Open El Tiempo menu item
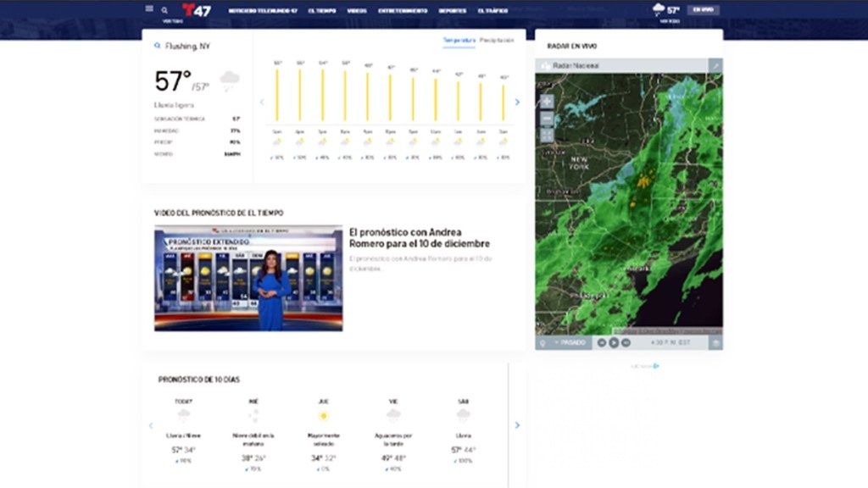The width and height of the screenshot is (868, 488). click(x=322, y=10)
